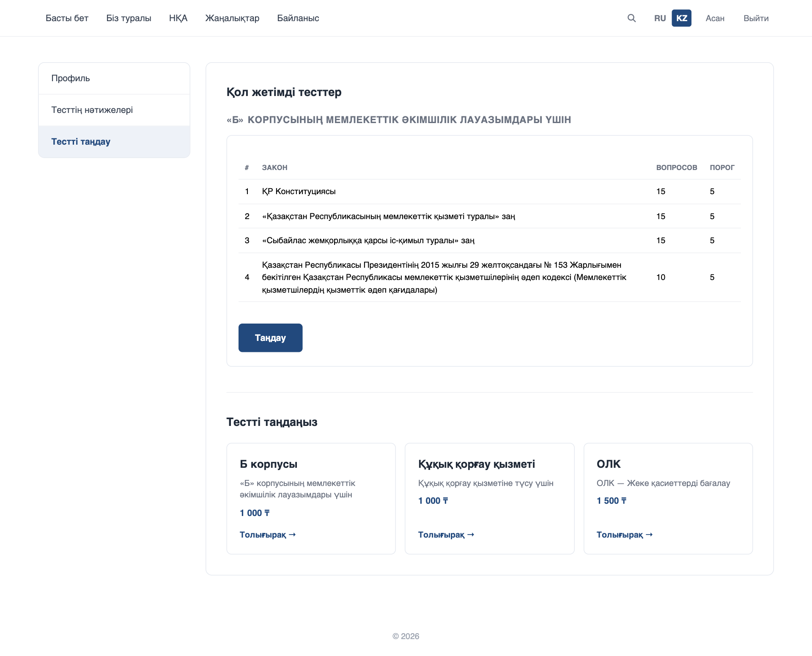
Task: Click the © 2026 footer text
Action: pos(406,636)
